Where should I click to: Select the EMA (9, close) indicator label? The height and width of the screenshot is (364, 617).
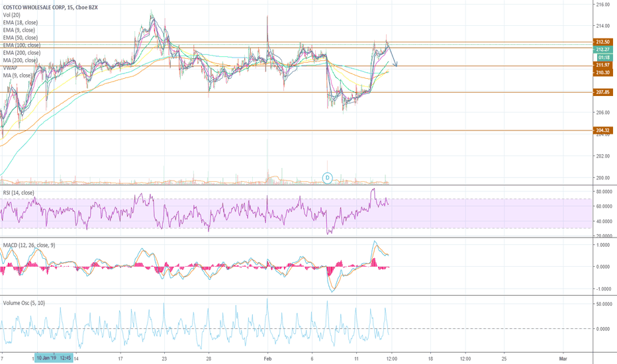point(19,30)
